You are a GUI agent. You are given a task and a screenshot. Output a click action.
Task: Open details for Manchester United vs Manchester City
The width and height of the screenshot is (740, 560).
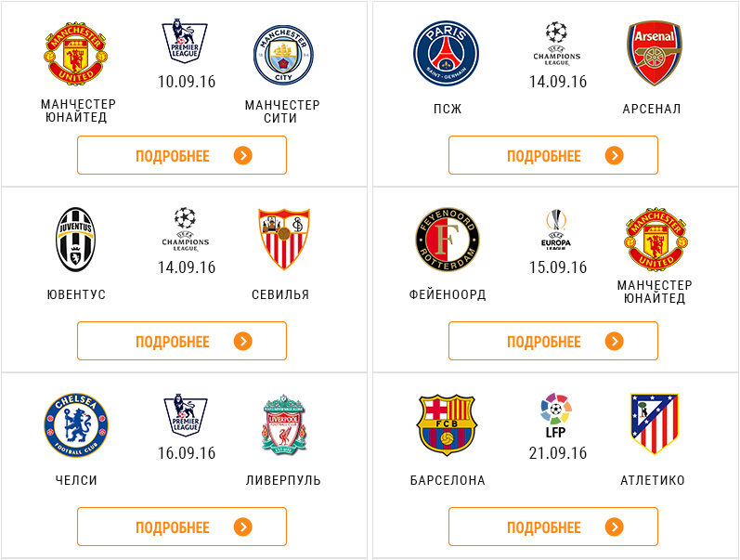click(182, 155)
